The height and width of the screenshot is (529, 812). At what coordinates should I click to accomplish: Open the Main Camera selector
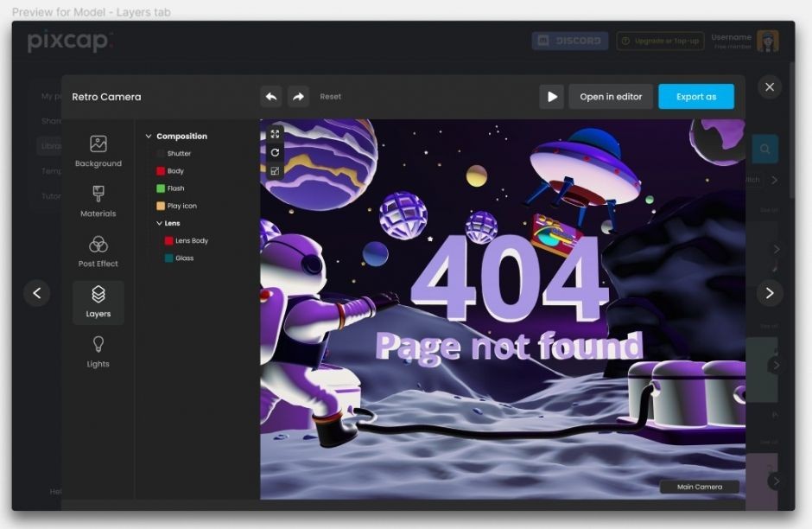click(x=699, y=487)
